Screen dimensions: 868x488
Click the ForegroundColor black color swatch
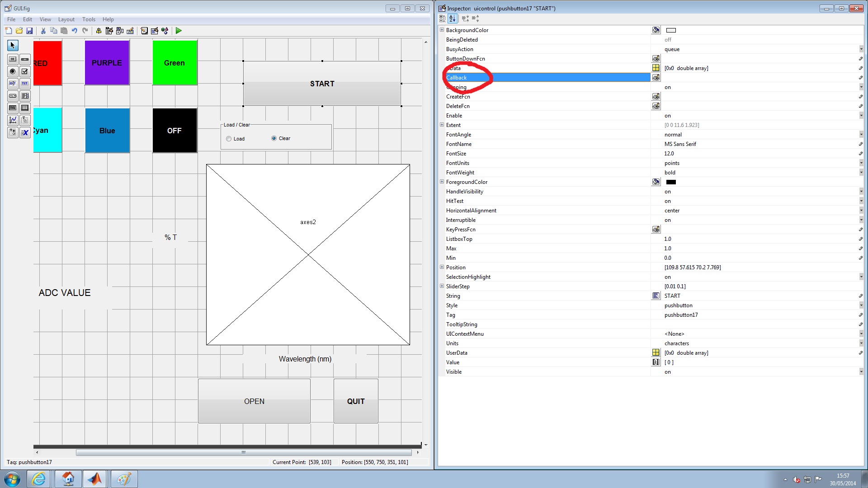point(671,182)
